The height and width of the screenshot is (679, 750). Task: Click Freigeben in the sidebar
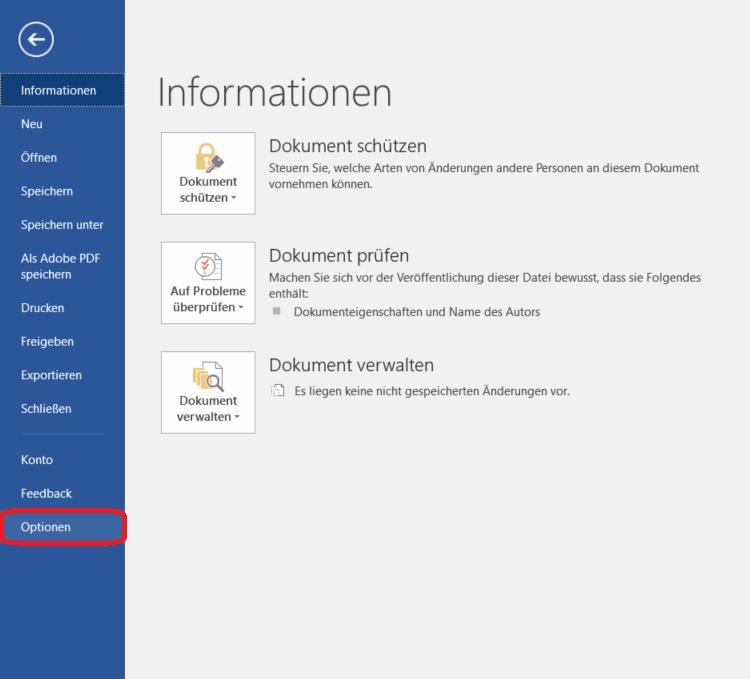pyautogui.click(x=47, y=342)
